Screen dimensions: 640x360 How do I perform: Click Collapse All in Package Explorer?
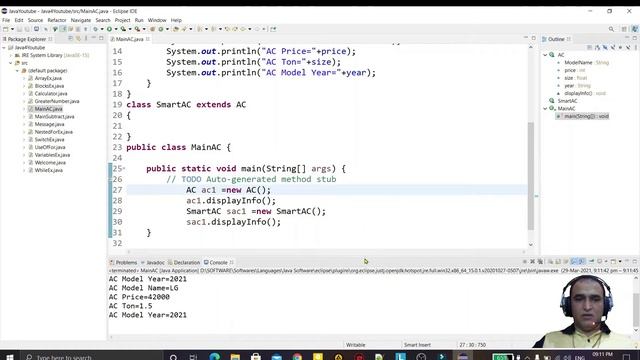pyautogui.click(x=71, y=39)
